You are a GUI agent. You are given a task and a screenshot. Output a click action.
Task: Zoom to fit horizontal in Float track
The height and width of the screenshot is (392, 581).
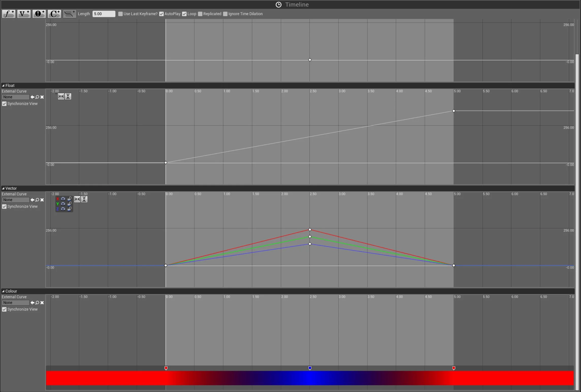click(x=61, y=96)
